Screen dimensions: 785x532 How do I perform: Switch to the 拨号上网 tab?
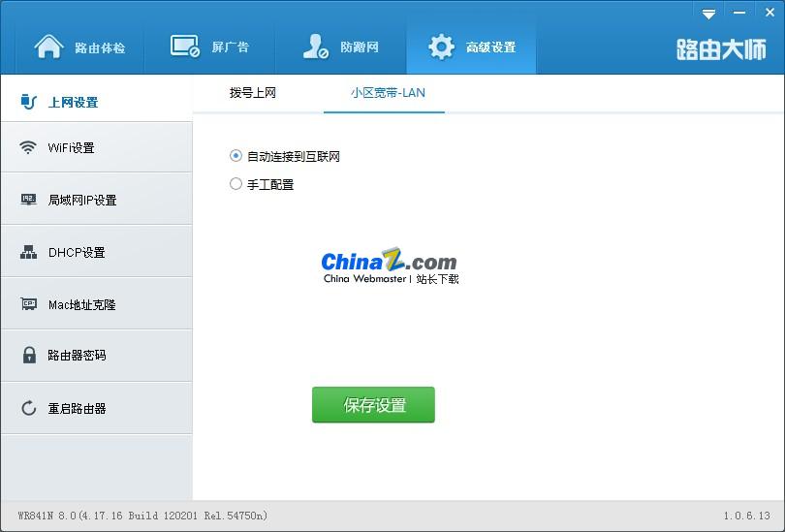(253, 93)
